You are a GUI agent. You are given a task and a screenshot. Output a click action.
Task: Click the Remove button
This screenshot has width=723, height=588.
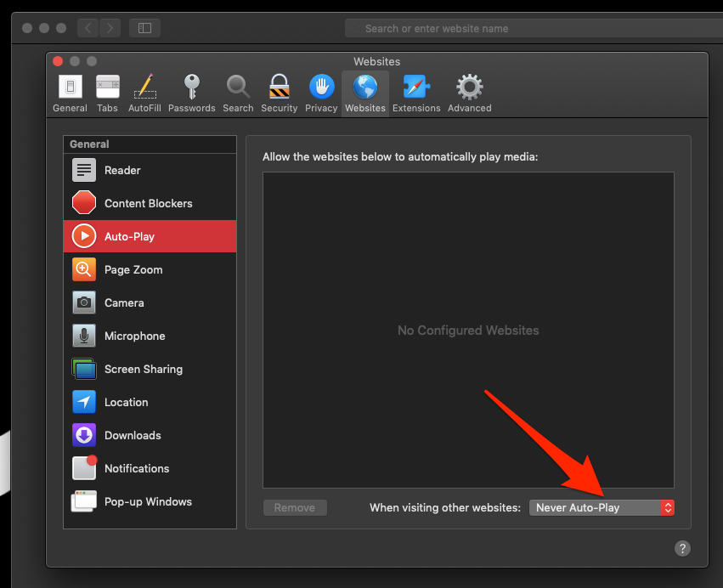(x=295, y=508)
